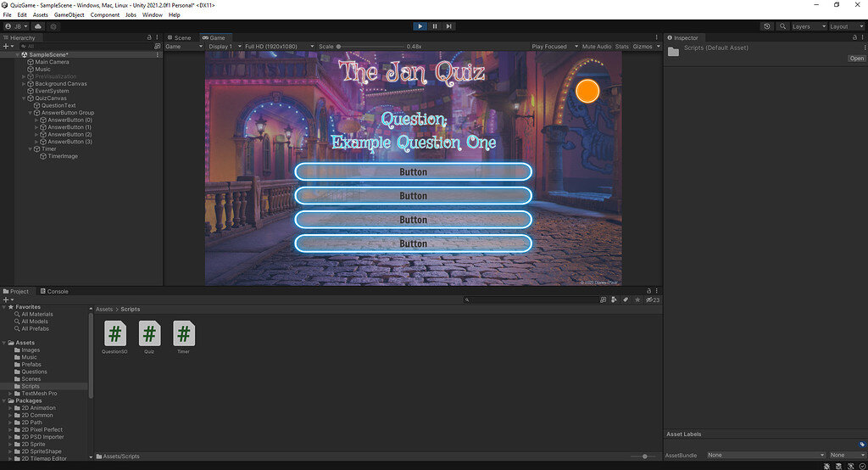Select AnswerButton (2) in the Hierarchy
868x470 pixels.
coord(70,134)
